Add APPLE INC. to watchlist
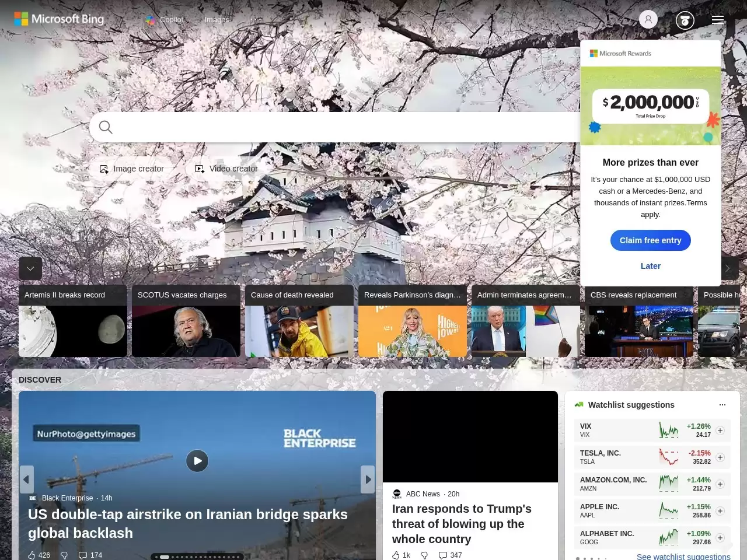Viewport: 747px width, 560px height. pos(720,511)
